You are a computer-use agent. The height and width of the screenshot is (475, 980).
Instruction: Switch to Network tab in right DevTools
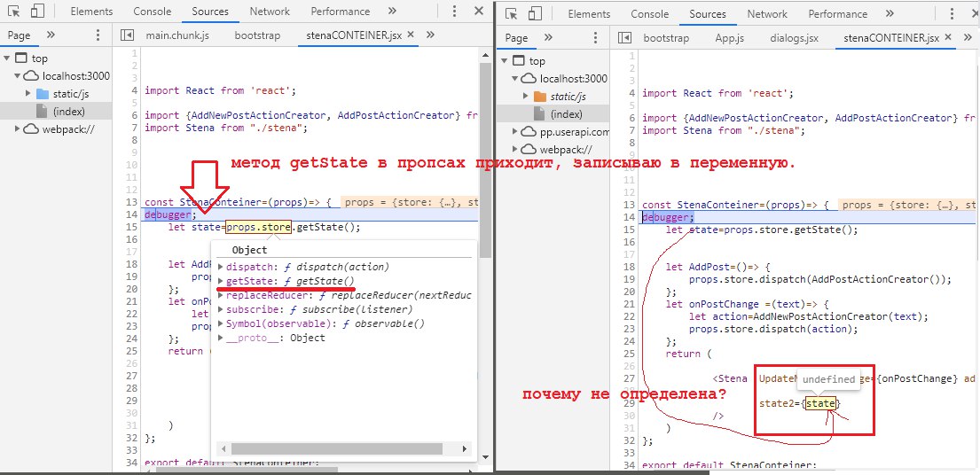[x=767, y=13]
